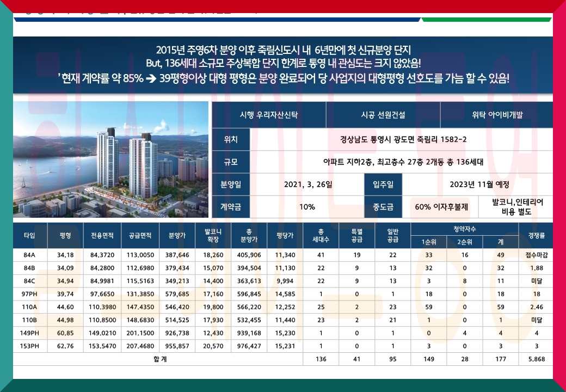Click the 1순위 sub-header
This screenshot has height=392, width=566.
click(429, 242)
